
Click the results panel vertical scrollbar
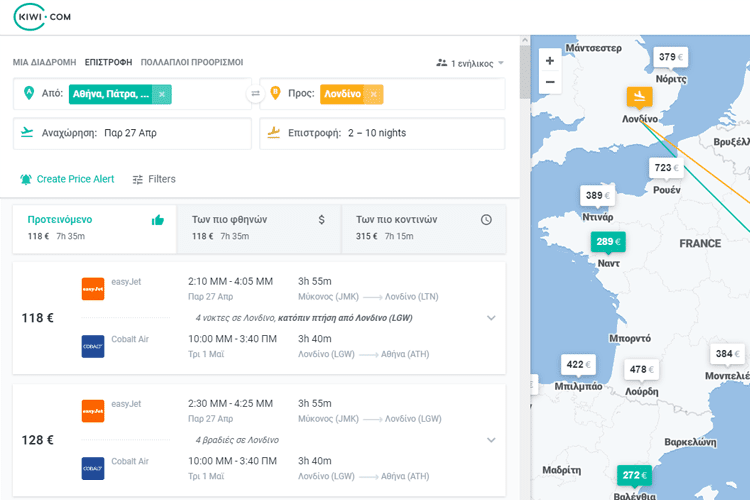pyautogui.click(x=525, y=72)
